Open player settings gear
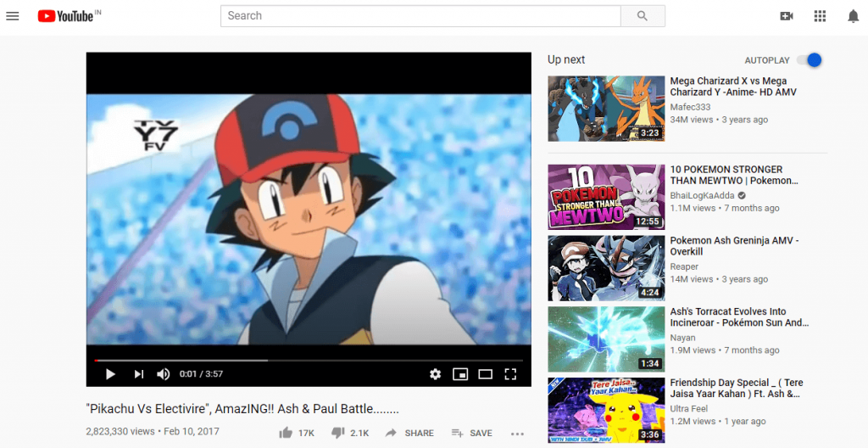868x448 pixels. click(435, 374)
